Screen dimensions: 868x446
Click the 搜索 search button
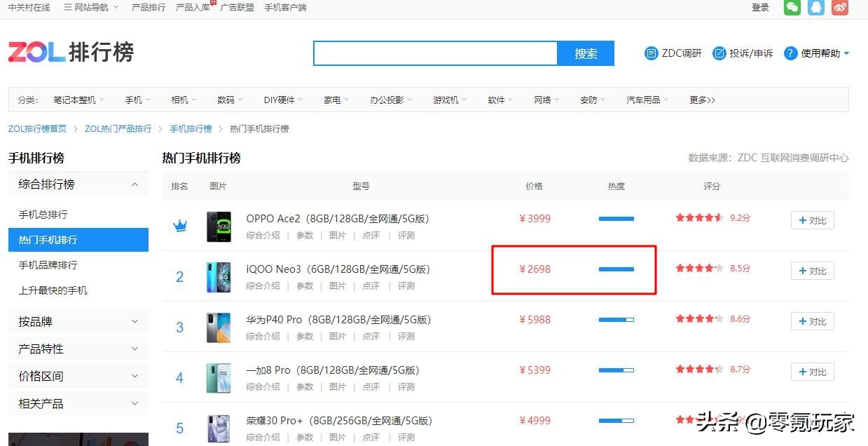coord(586,53)
